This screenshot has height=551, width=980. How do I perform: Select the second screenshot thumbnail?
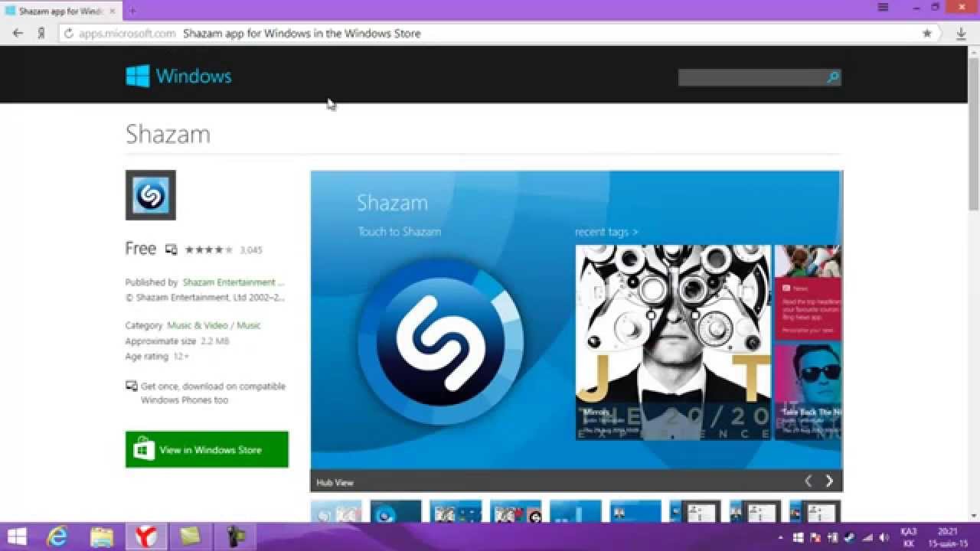pos(396,511)
